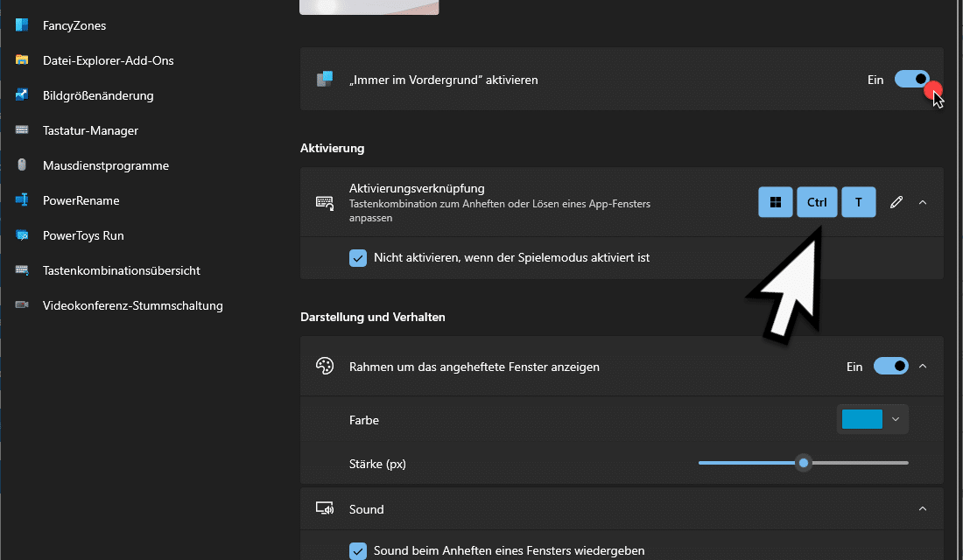Screen dimensions: 963x560
Task: Click the FancyZones sidebar icon
Action: coord(22,25)
